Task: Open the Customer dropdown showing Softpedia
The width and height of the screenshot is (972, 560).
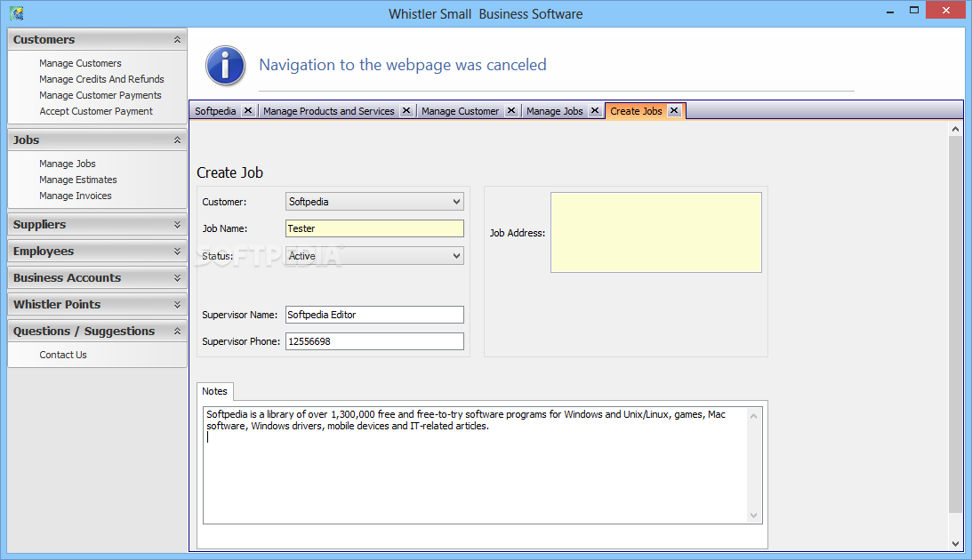Action: (x=374, y=201)
